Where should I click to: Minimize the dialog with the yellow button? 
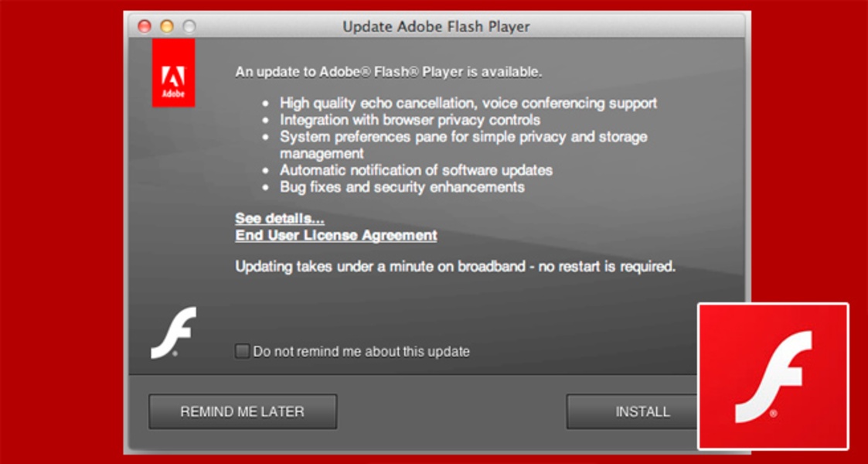(x=167, y=26)
